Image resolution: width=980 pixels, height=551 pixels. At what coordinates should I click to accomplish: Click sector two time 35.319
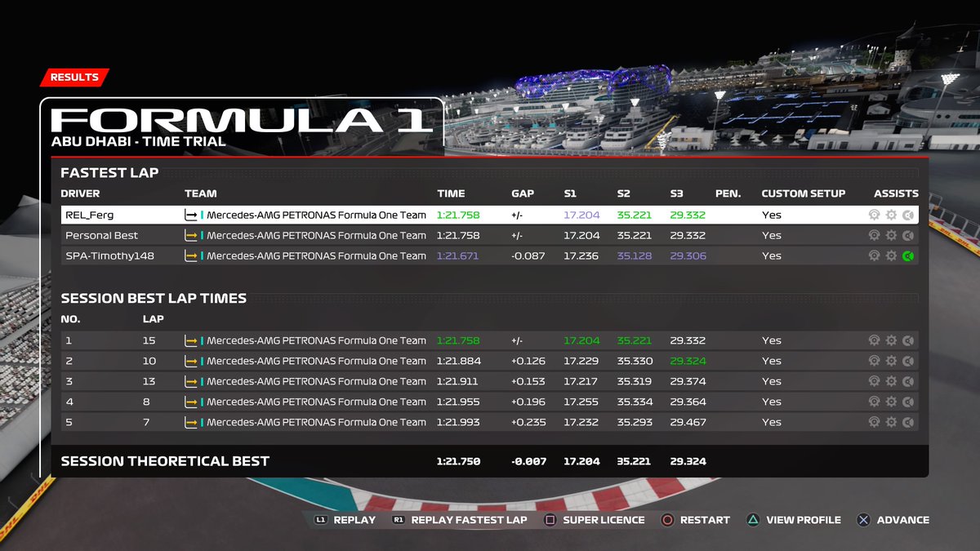[x=635, y=381]
